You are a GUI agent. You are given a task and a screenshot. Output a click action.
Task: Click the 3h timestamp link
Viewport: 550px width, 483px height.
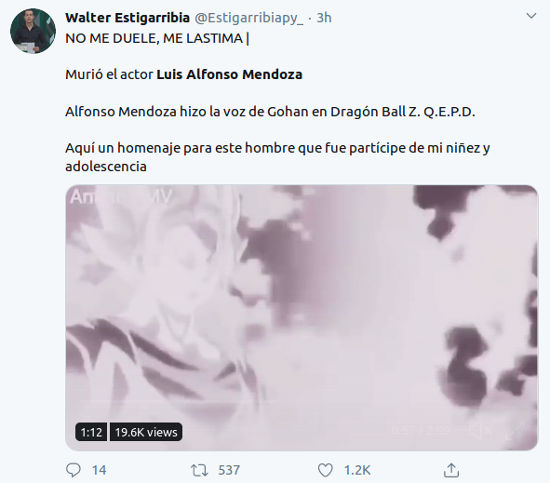[x=324, y=18]
